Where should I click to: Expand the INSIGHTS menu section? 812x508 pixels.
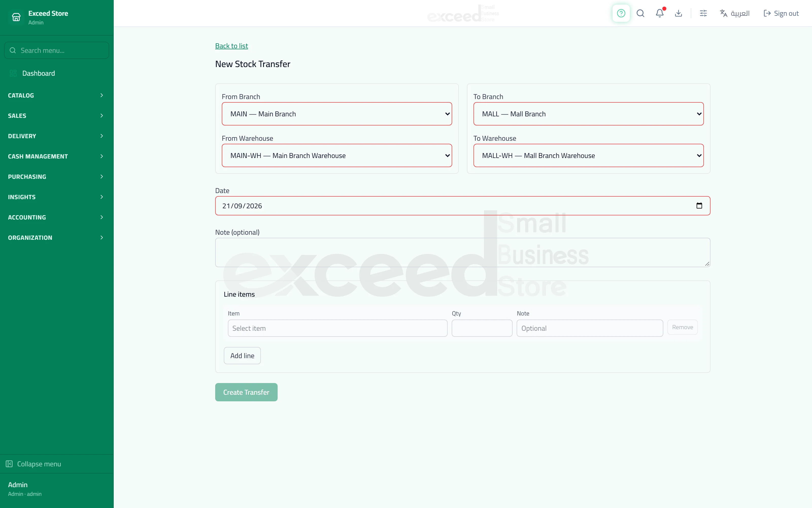coord(57,197)
